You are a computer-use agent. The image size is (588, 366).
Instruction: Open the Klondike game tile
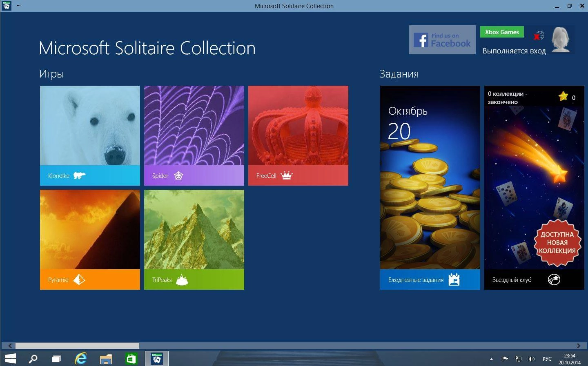pos(90,135)
